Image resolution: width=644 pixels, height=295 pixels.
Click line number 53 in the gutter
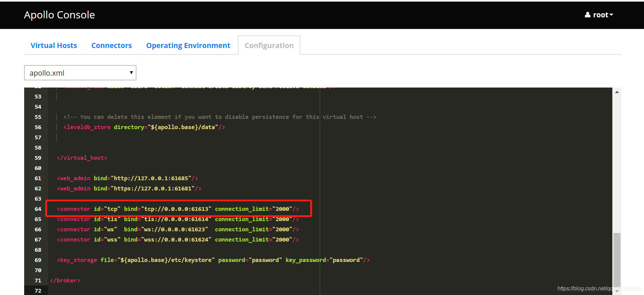click(x=38, y=96)
